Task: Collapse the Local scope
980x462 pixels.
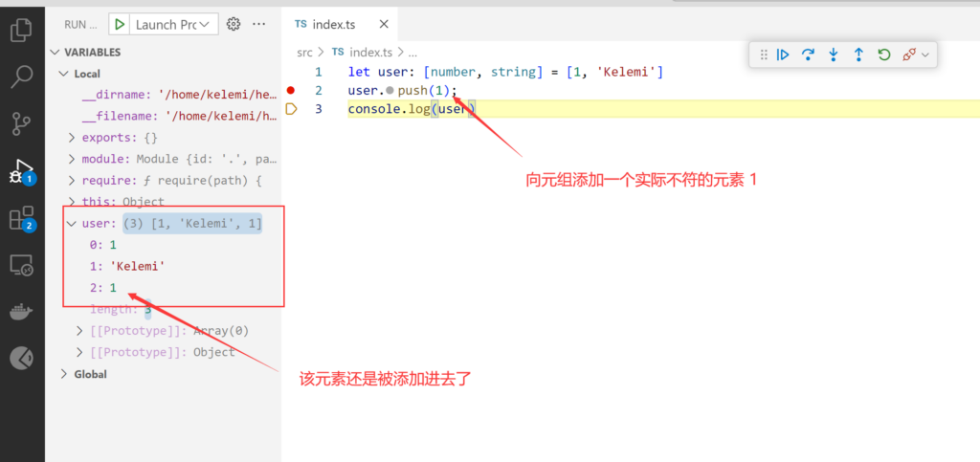Action: tap(63, 74)
